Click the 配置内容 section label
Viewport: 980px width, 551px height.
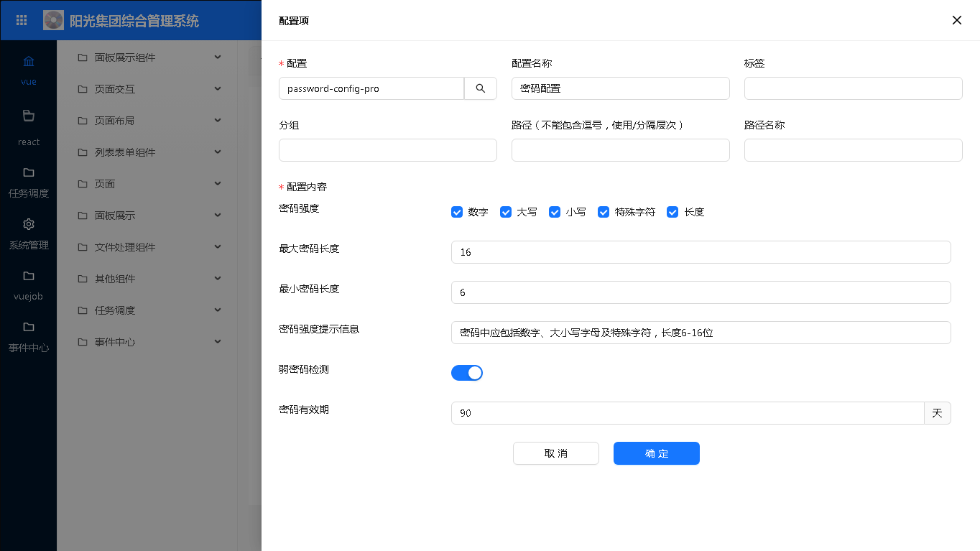(x=307, y=187)
